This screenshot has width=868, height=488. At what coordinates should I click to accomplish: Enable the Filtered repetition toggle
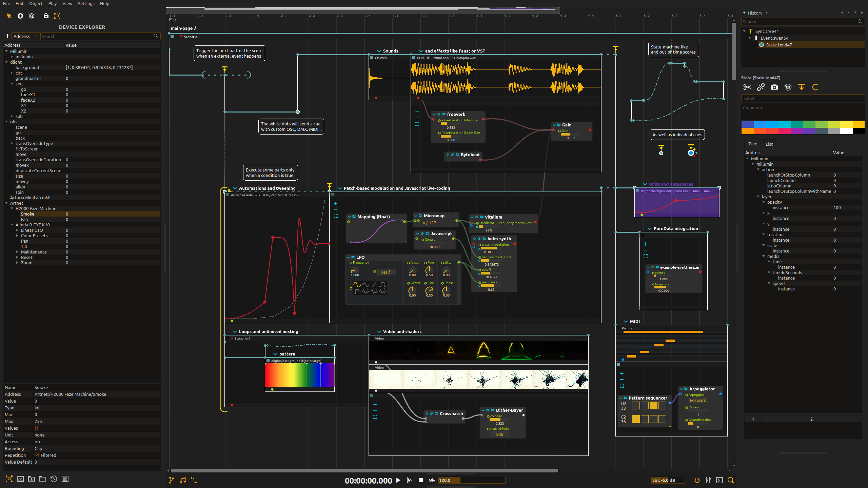pyautogui.click(x=36, y=455)
